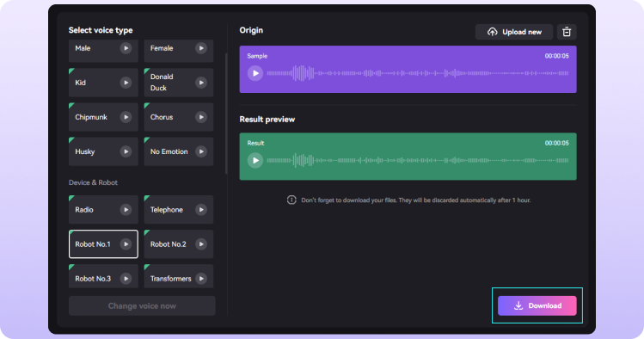This screenshot has height=339, width=644.
Task: Play the Donald Duck voice preview
Action: [201, 83]
